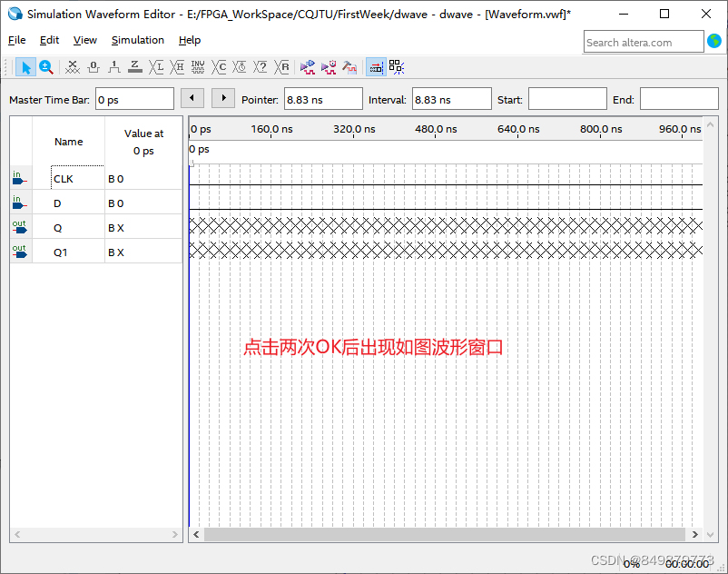Open the Simulation menu
The height and width of the screenshot is (574, 728).
click(x=137, y=40)
